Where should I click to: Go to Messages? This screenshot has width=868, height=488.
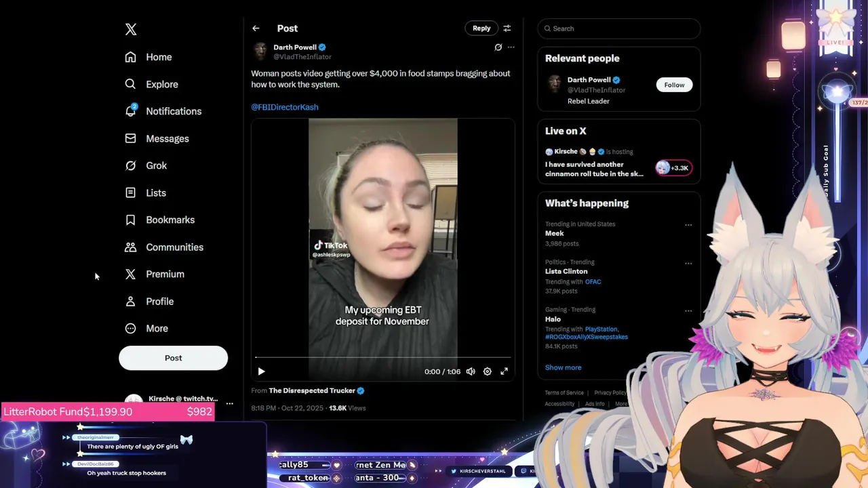click(157, 138)
